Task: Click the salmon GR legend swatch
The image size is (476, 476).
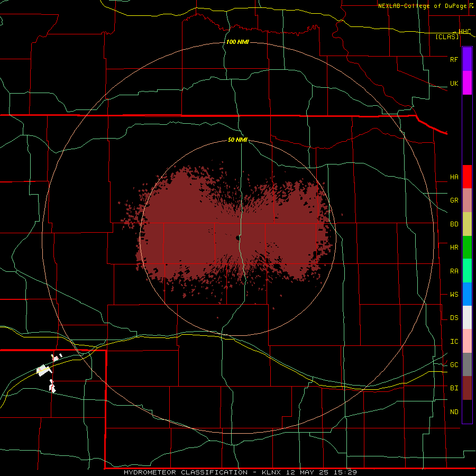Action: click(x=467, y=200)
